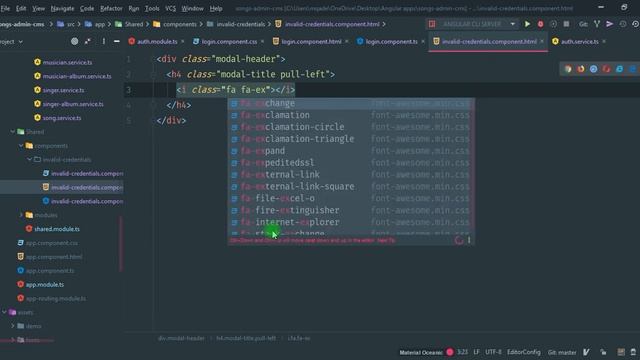Click fold arrow beside h4 line
The height and width of the screenshot is (360, 640).
tap(154, 75)
